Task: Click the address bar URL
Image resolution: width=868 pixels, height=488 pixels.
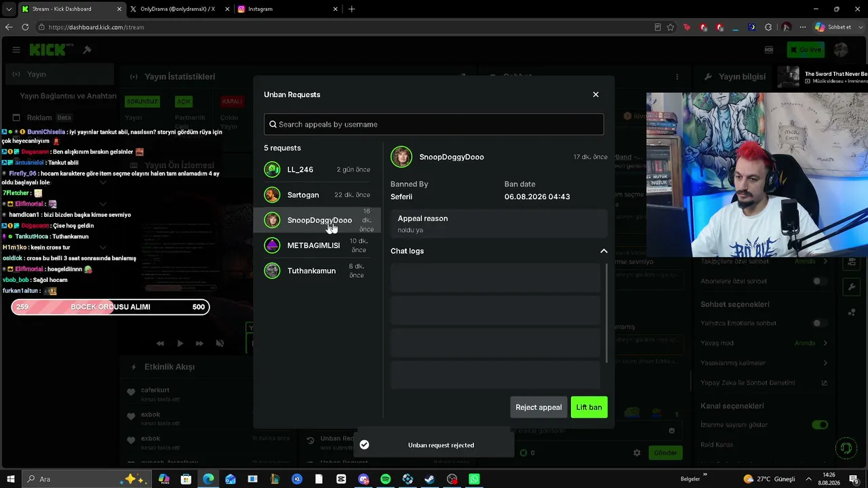Action: point(96,27)
